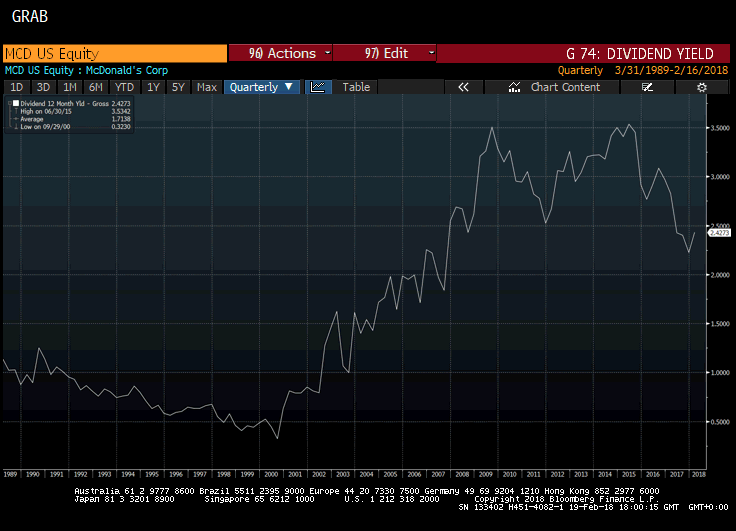Click the Average marker icon in legend

[15, 119]
